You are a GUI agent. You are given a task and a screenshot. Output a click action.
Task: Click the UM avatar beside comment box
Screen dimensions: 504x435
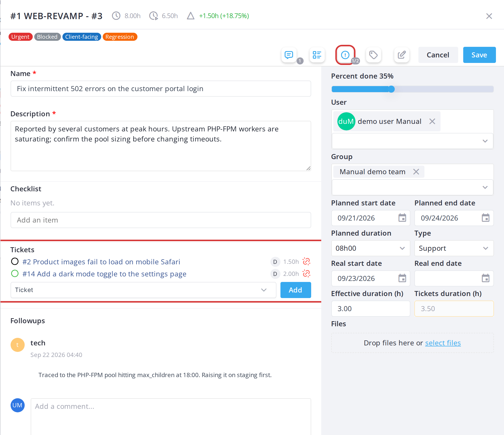click(18, 405)
